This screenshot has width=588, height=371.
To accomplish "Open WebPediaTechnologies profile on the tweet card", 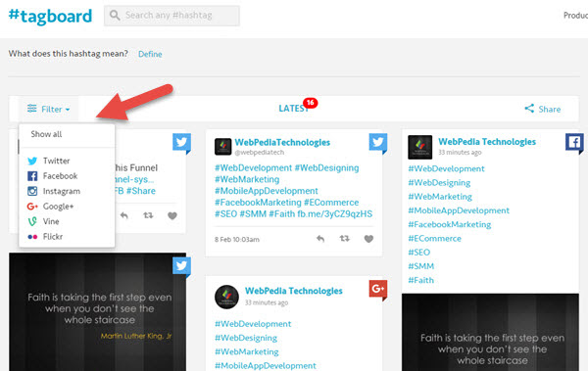I will coord(282,142).
